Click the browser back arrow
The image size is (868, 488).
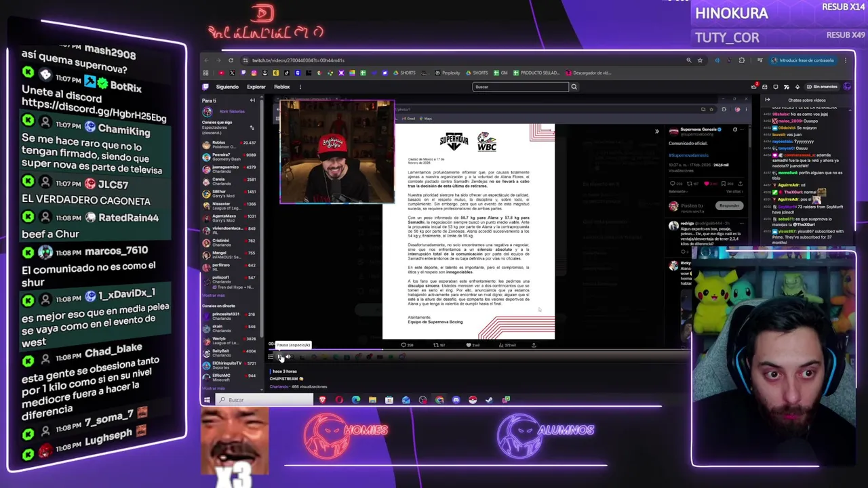(206, 60)
